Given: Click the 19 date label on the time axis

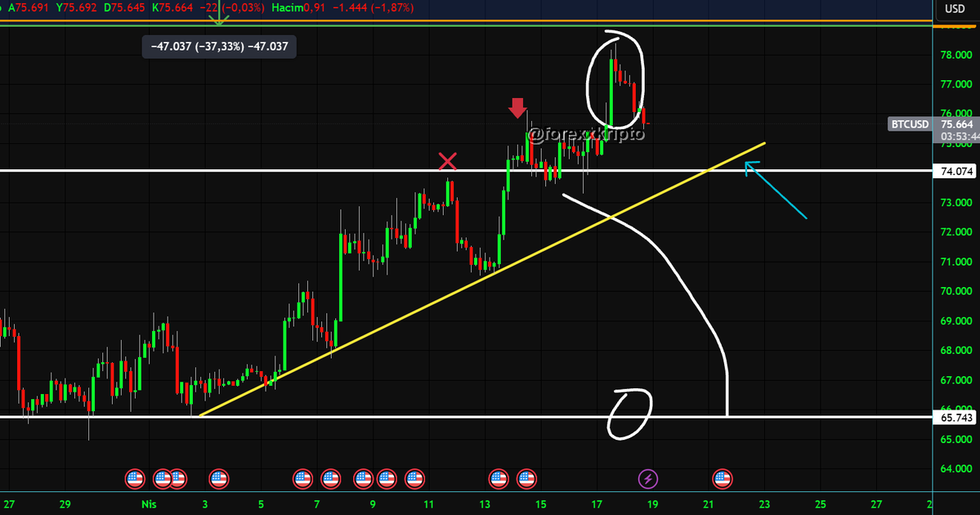Looking at the screenshot, I should tap(652, 504).
